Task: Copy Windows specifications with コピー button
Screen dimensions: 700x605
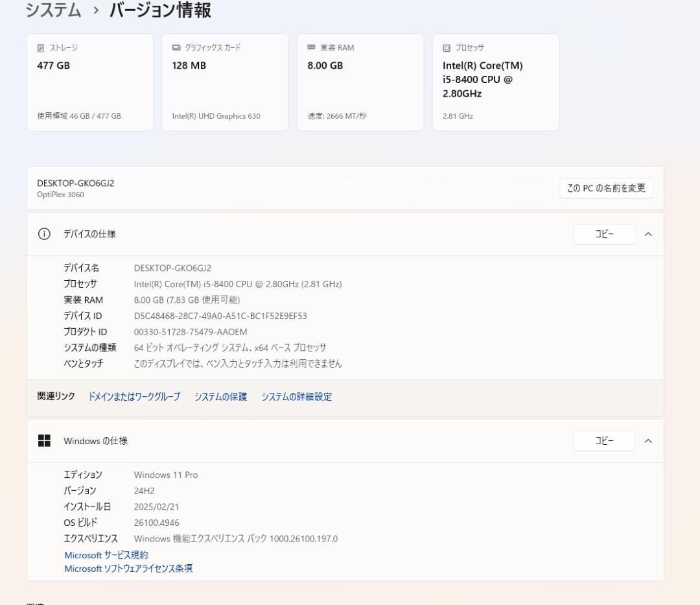Action: 603,440
